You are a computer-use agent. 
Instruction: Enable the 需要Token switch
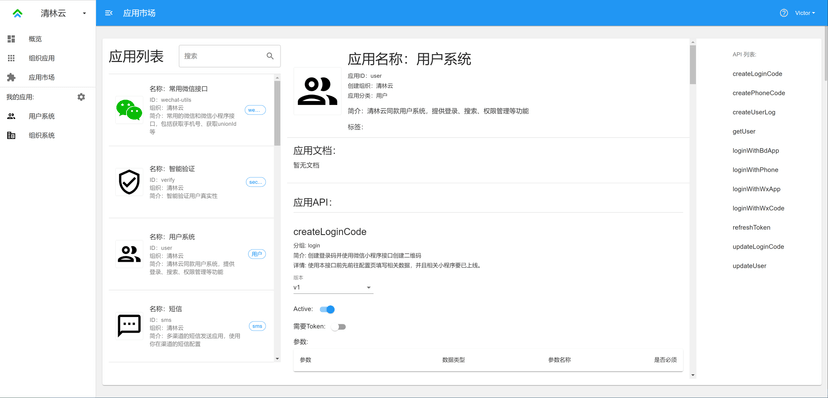[338, 327]
